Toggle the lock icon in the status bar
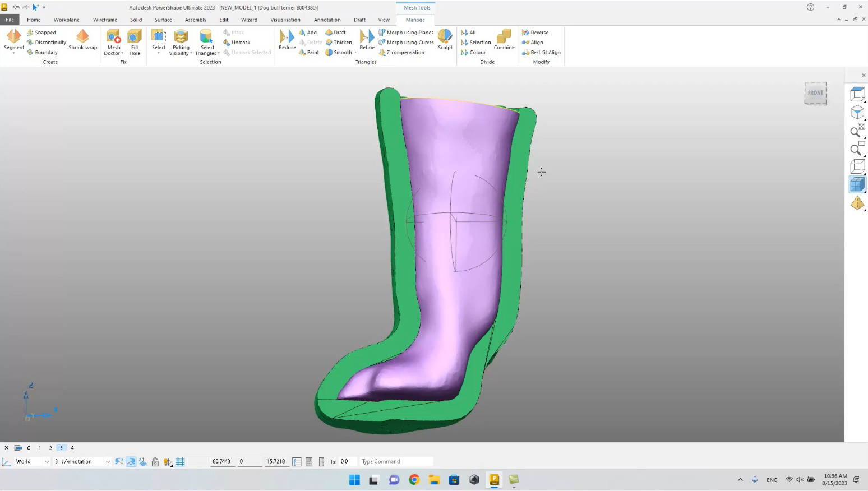The image size is (868, 491). pos(155,461)
